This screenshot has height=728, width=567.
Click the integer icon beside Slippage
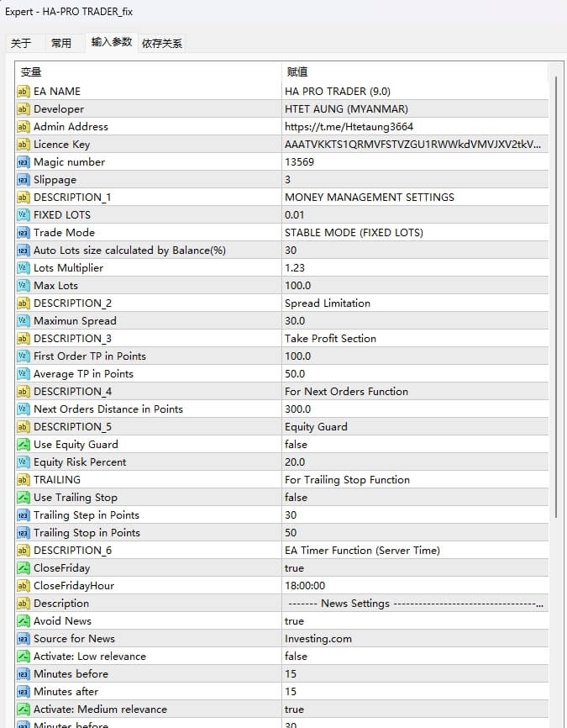pyautogui.click(x=24, y=179)
